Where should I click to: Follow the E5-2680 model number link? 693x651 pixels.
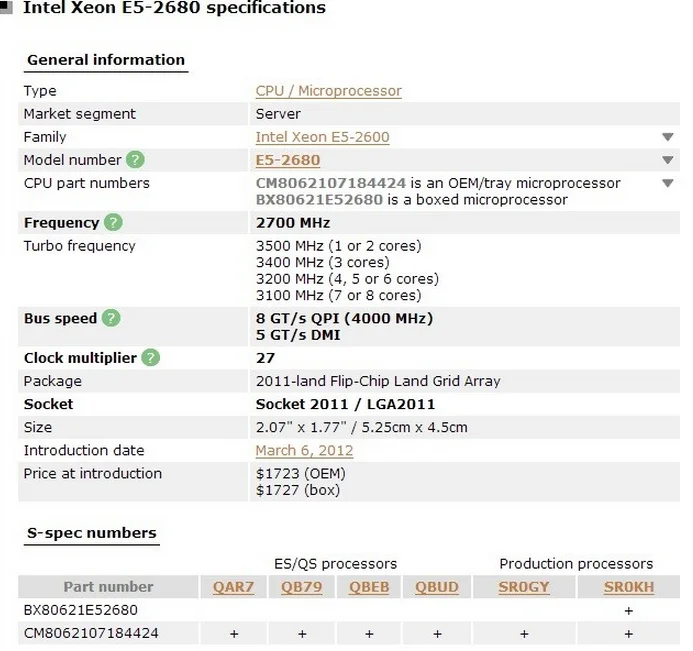click(288, 160)
